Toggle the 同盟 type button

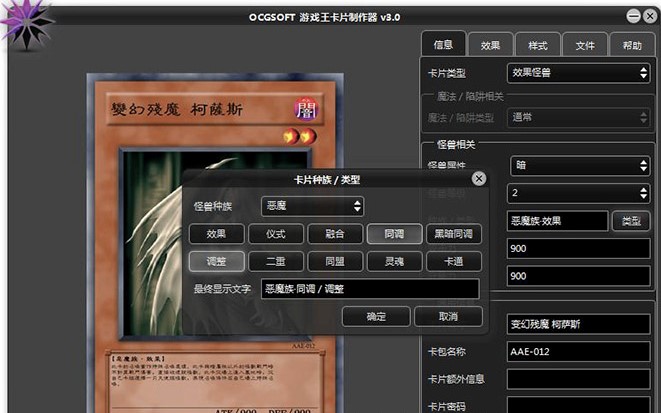pyautogui.click(x=335, y=261)
